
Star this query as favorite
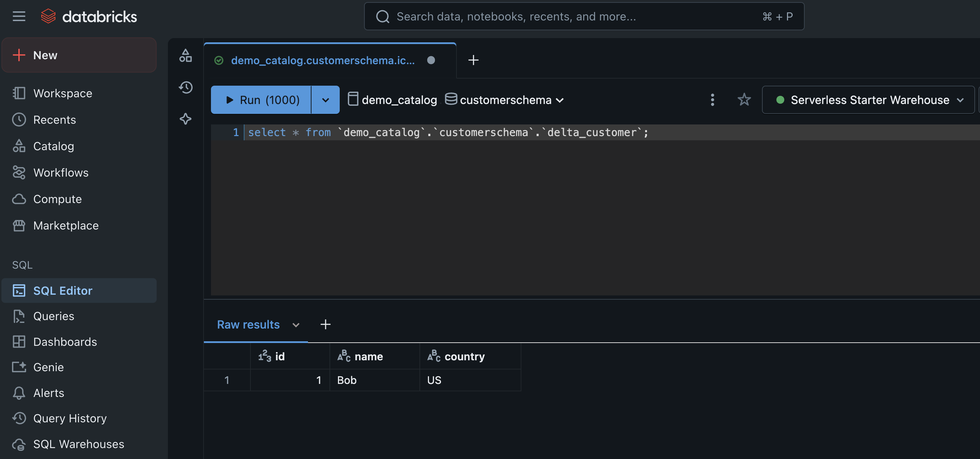pos(744,100)
